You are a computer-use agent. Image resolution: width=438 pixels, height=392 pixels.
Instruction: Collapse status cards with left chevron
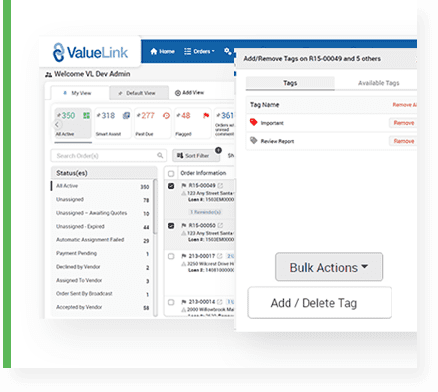click(x=57, y=125)
